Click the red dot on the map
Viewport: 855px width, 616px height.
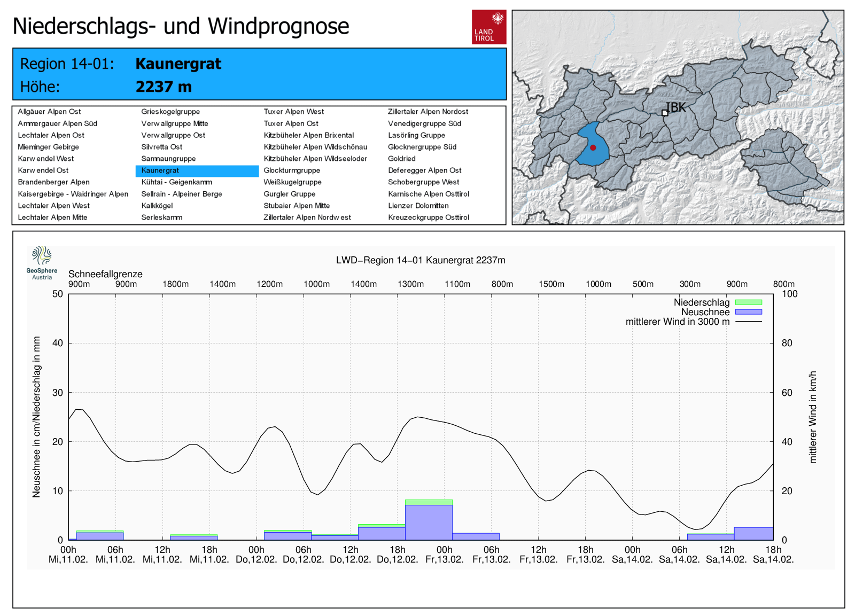point(593,147)
